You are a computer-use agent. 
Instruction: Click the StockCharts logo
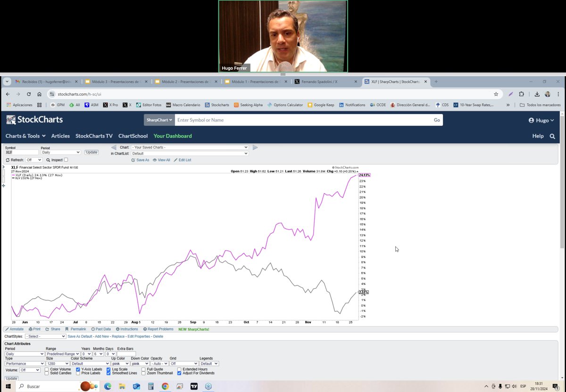pos(34,120)
